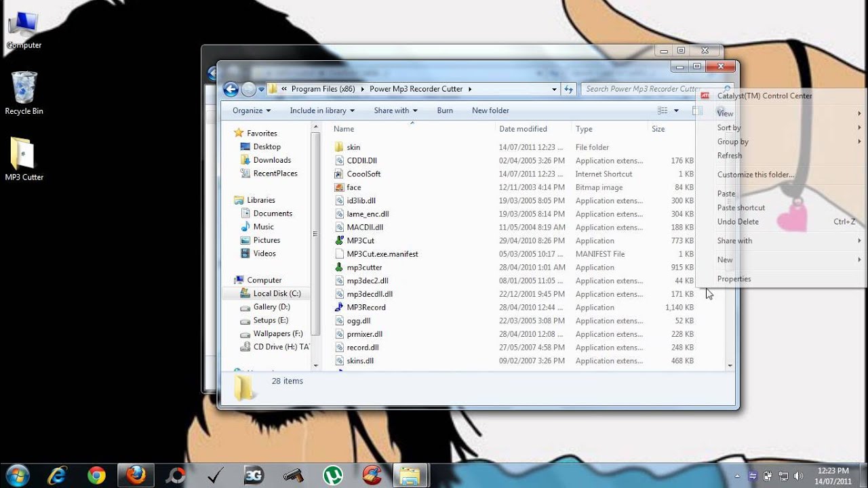Viewport: 868px width, 488px height.
Task: Open the address bar history dropdown arrow
Action: coord(554,89)
